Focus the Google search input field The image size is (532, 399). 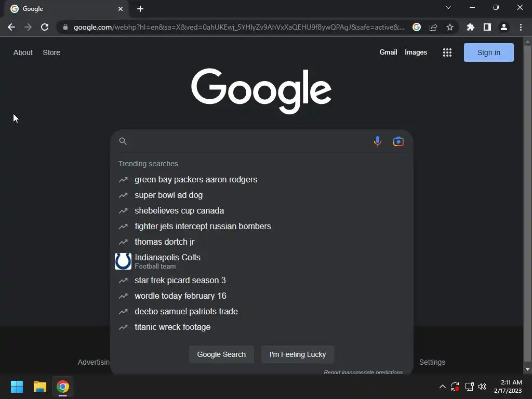click(249, 141)
